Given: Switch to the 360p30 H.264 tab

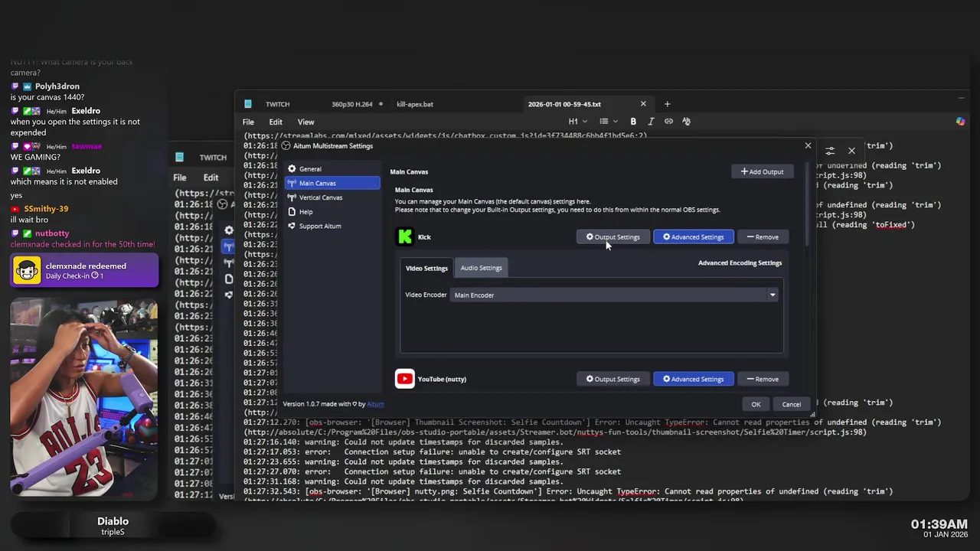Looking at the screenshot, I should [352, 104].
